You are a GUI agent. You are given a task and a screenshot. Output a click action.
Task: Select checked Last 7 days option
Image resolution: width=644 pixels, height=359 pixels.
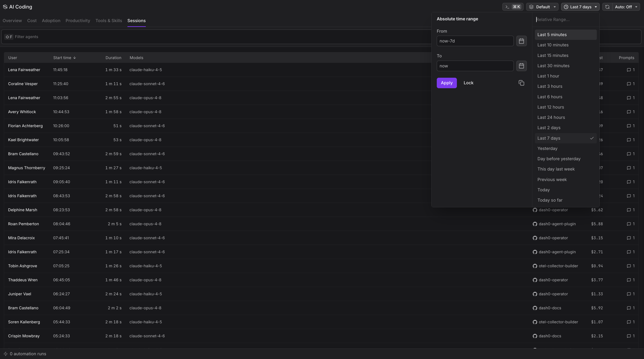point(566,138)
